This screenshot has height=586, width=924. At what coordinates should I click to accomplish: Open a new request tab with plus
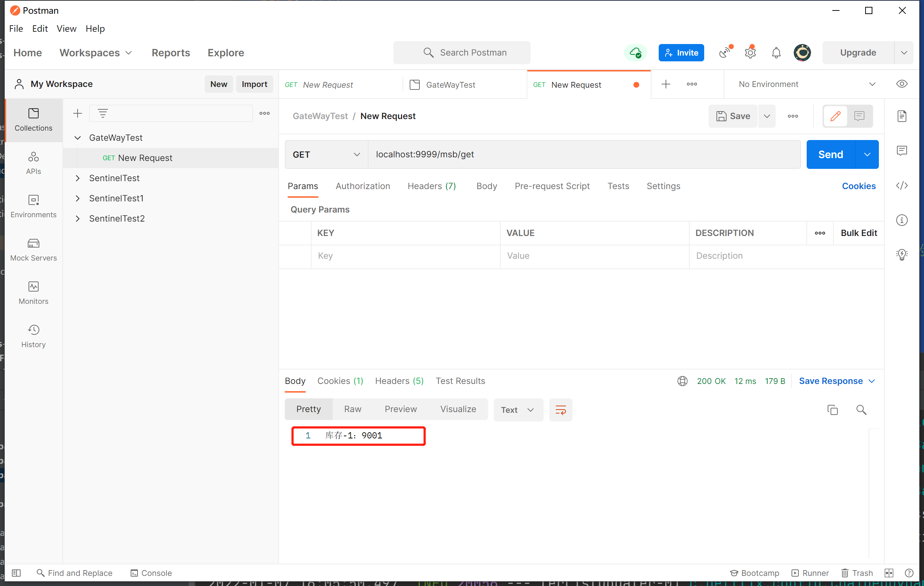[666, 84]
